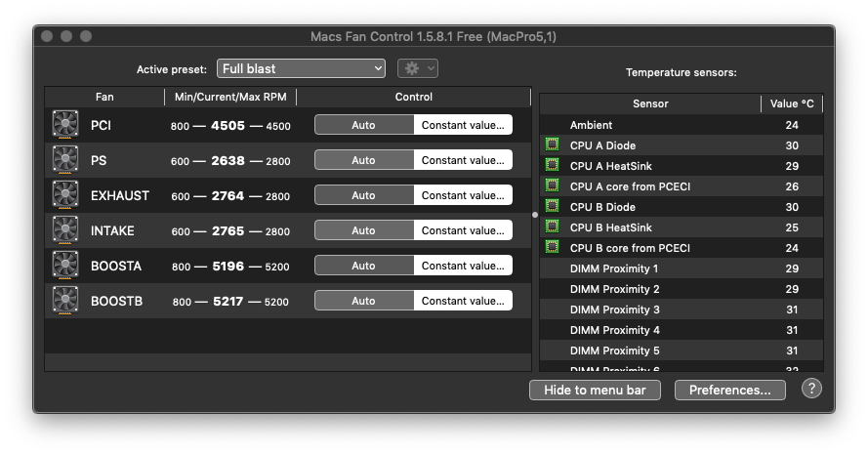Screen dimensions: 868x454
Task: Select DIMM Proximity 2 sensor row
Action: click(x=682, y=289)
